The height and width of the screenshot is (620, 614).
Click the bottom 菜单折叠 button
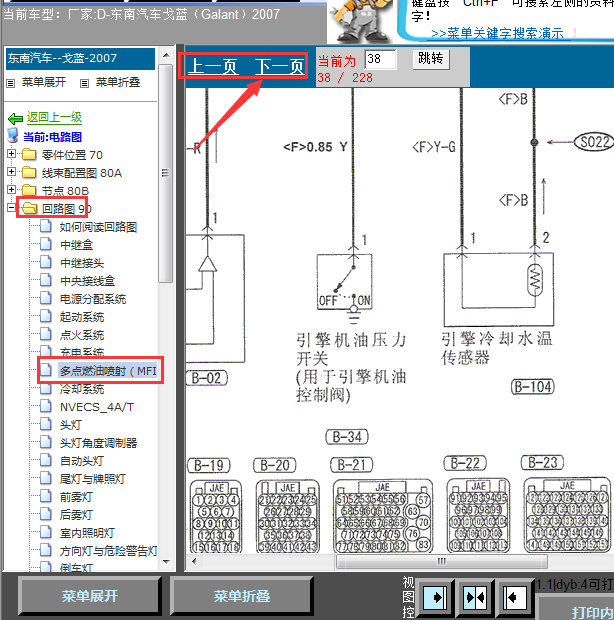[x=242, y=596]
